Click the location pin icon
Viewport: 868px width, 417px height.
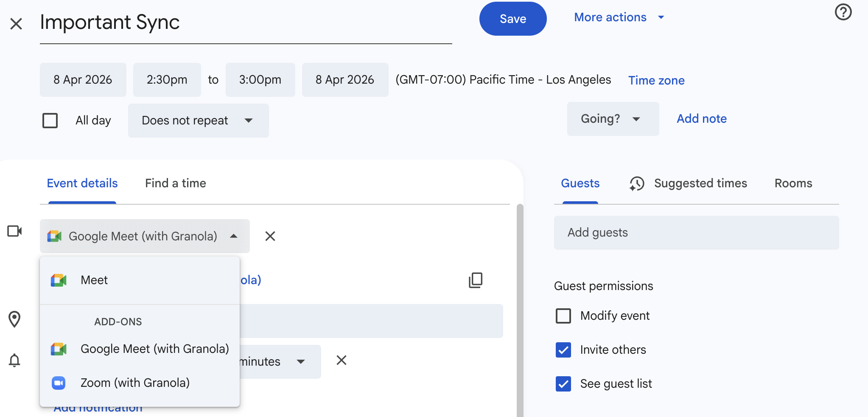coord(14,319)
